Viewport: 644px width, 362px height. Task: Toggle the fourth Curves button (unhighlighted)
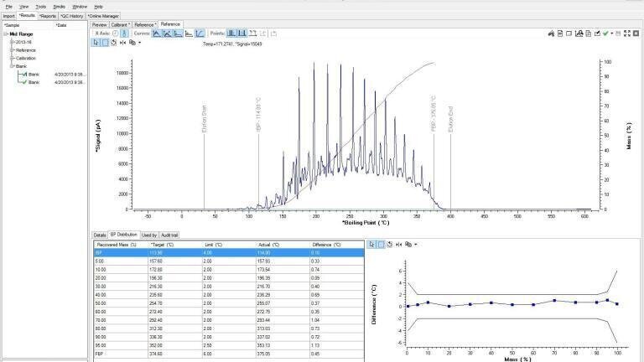[x=189, y=34]
